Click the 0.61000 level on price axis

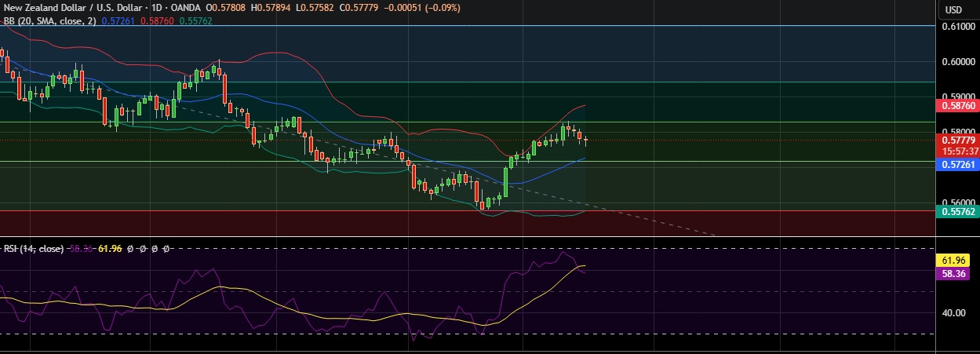tap(957, 26)
